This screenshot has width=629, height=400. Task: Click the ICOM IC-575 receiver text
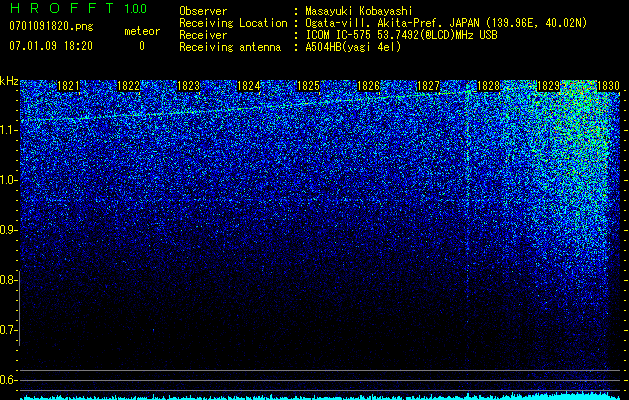(x=401, y=35)
